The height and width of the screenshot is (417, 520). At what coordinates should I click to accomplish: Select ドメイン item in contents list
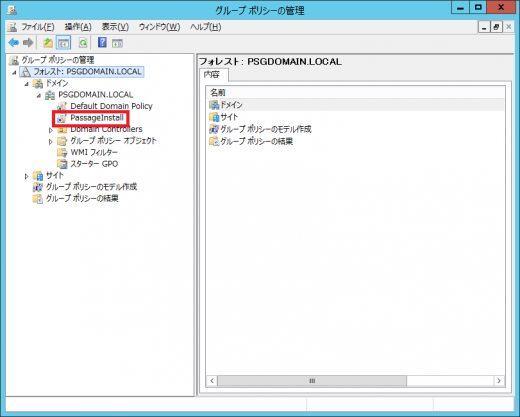click(x=231, y=105)
